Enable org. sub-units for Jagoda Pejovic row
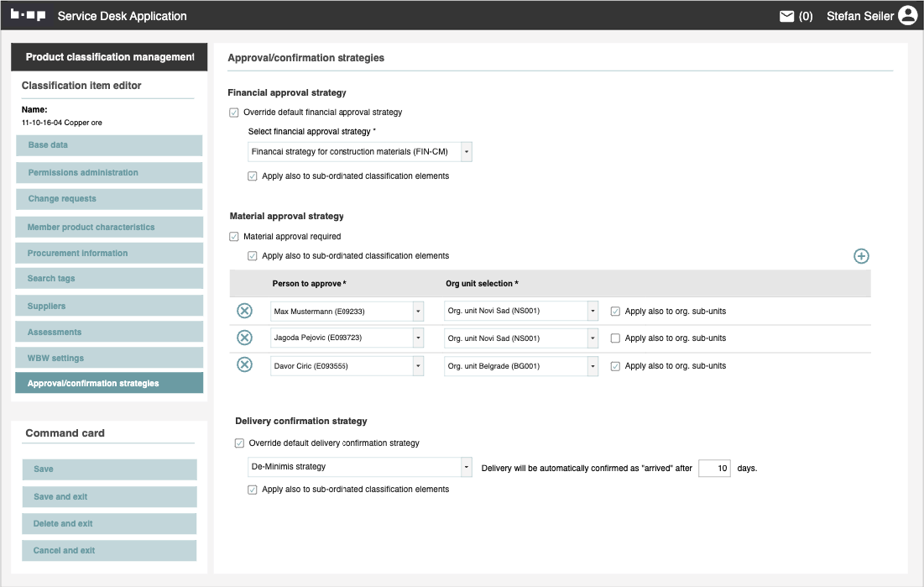 (615, 338)
